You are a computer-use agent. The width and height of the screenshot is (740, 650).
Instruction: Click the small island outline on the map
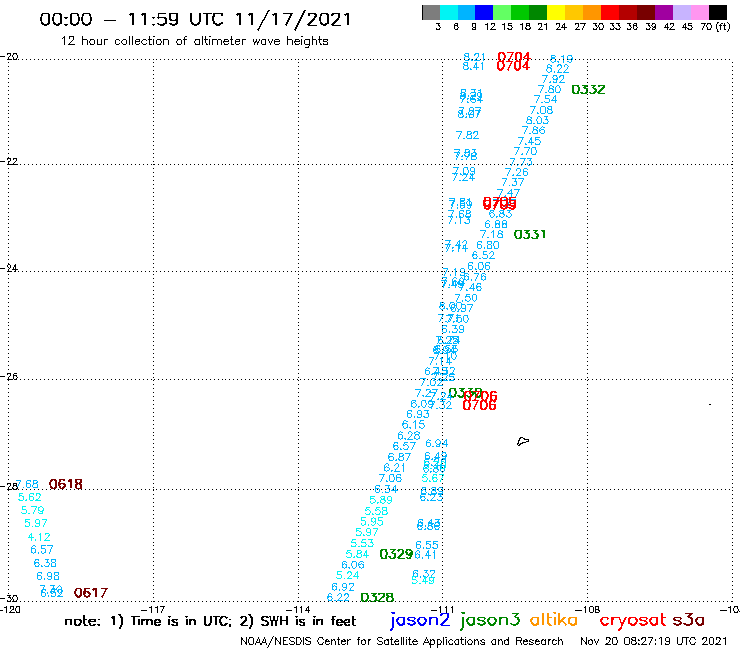[x=523, y=441]
